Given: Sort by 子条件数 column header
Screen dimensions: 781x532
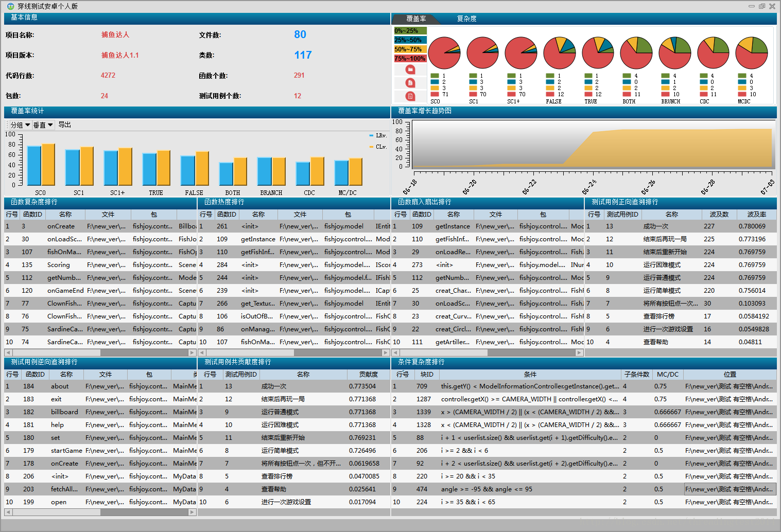Looking at the screenshot, I should (637, 375).
